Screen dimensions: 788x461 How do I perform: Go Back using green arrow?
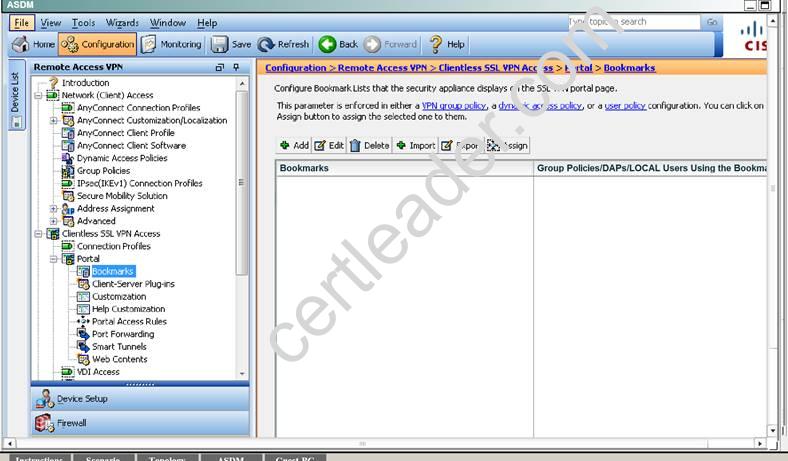(327, 44)
